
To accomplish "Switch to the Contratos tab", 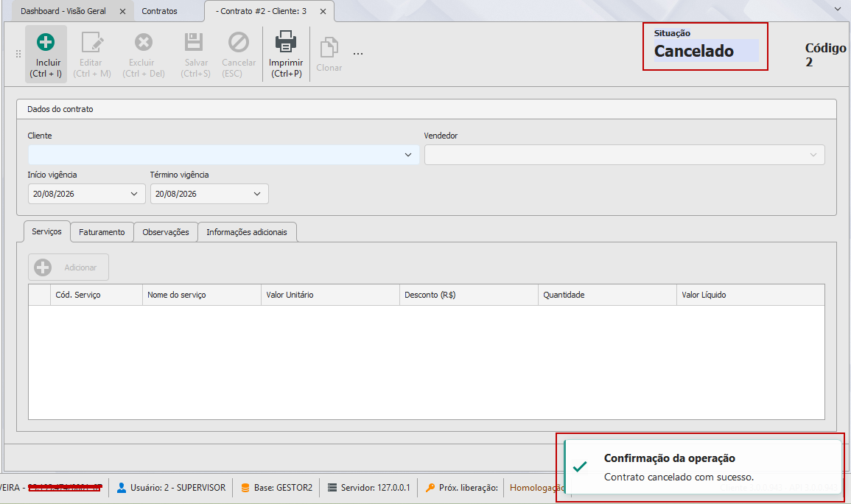I will point(160,11).
